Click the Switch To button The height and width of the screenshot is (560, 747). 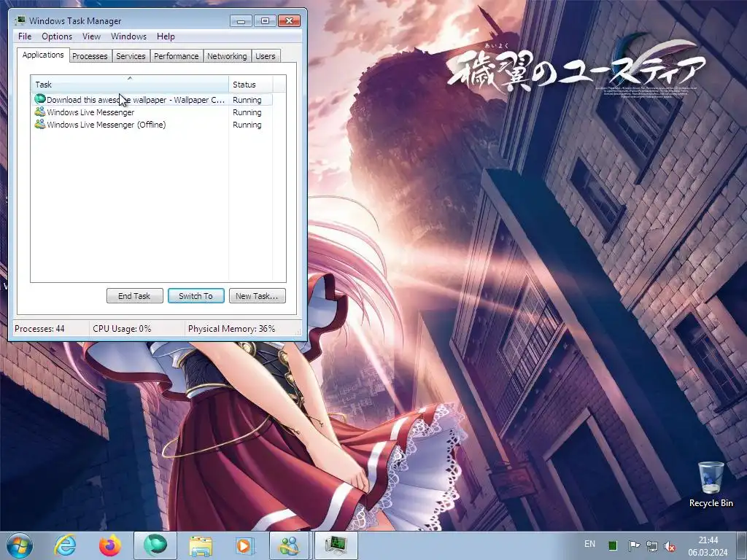pos(196,296)
